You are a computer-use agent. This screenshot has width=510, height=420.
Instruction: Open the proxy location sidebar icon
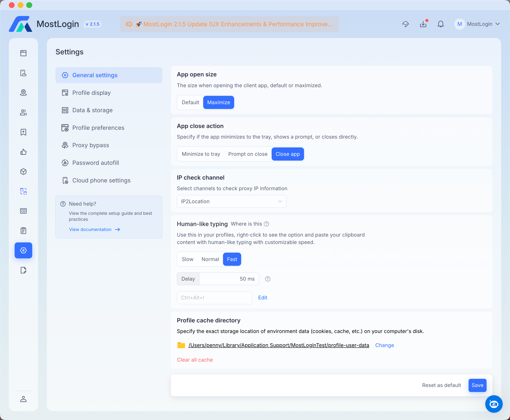pyautogui.click(x=23, y=93)
